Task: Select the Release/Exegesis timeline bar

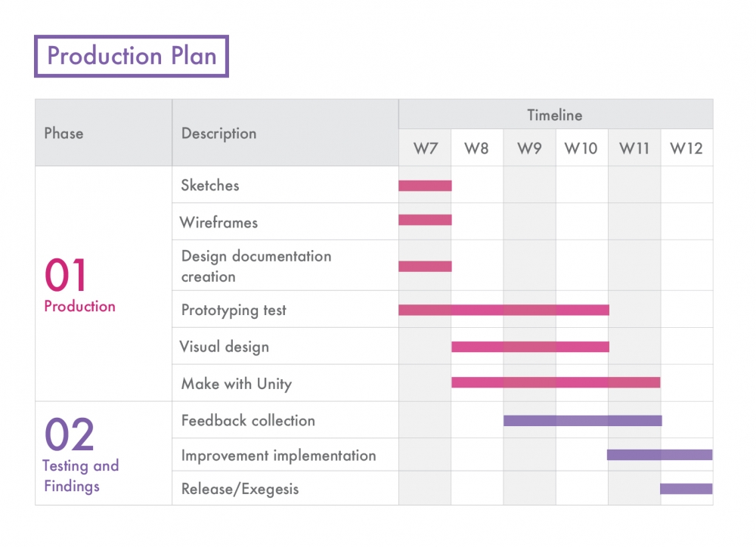Action: [686, 489]
